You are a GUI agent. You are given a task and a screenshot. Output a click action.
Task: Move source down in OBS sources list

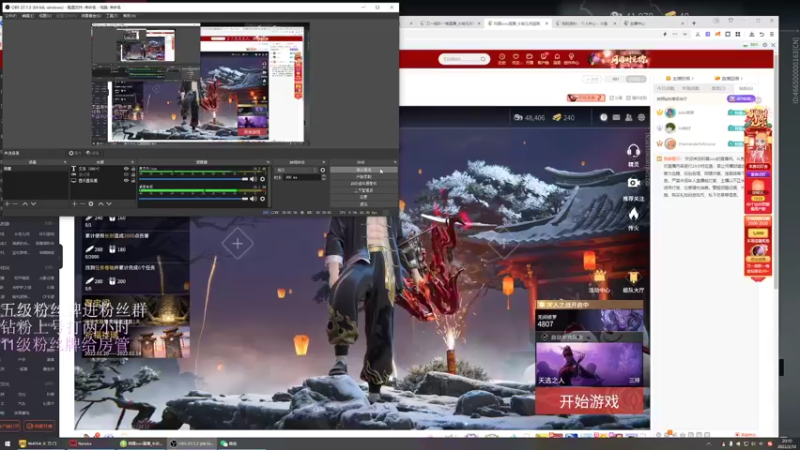[109, 204]
